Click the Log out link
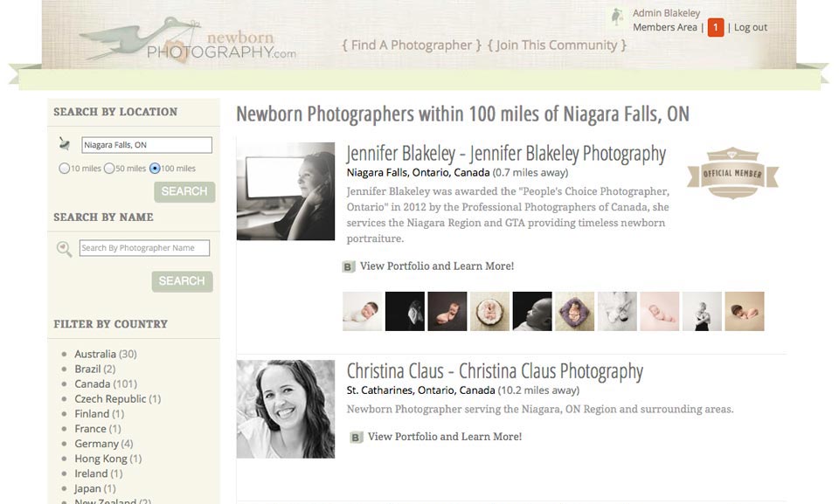The image size is (839, 504). click(750, 27)
